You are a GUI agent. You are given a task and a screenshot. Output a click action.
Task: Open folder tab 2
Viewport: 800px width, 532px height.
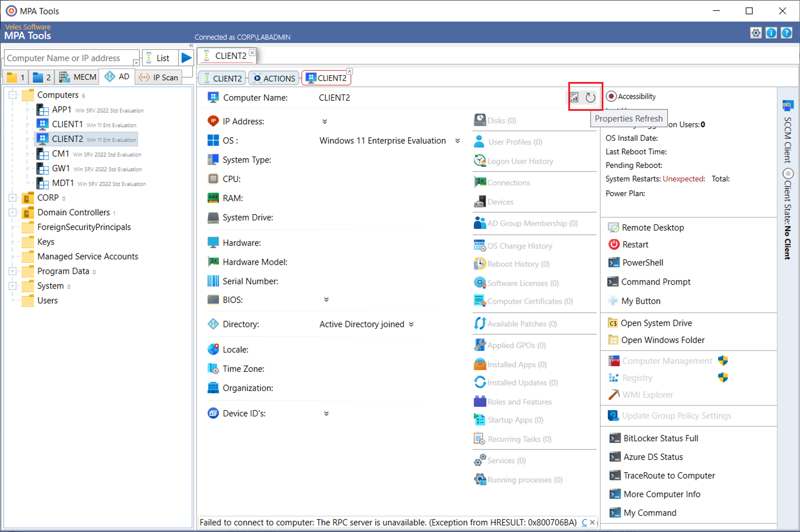pos(41,77)
